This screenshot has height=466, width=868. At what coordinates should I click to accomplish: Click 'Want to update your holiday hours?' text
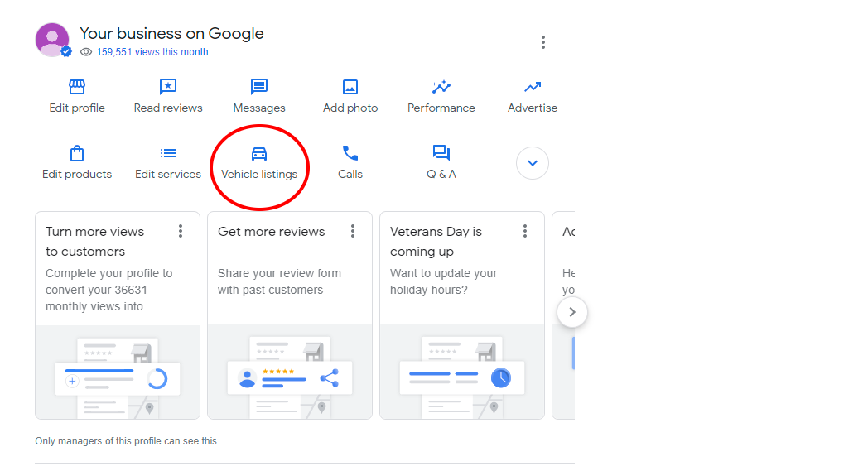pyautogui.click(x=443, y=281)
